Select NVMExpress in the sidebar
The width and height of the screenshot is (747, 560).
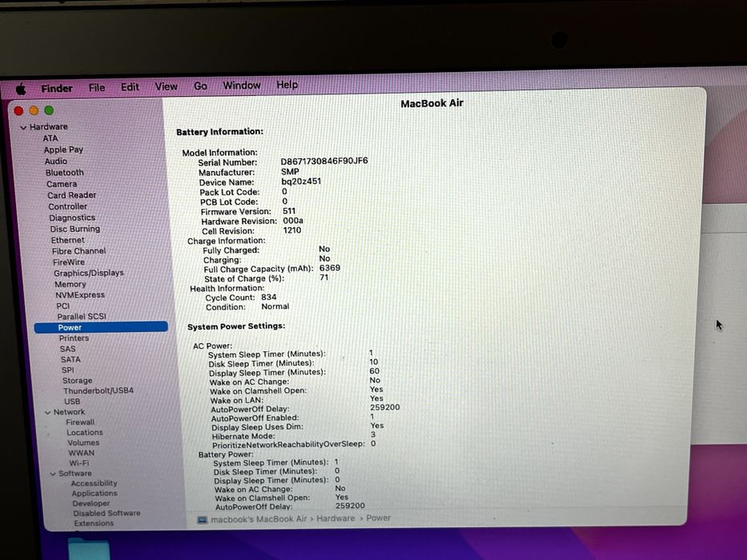click(x=79, y=295)
